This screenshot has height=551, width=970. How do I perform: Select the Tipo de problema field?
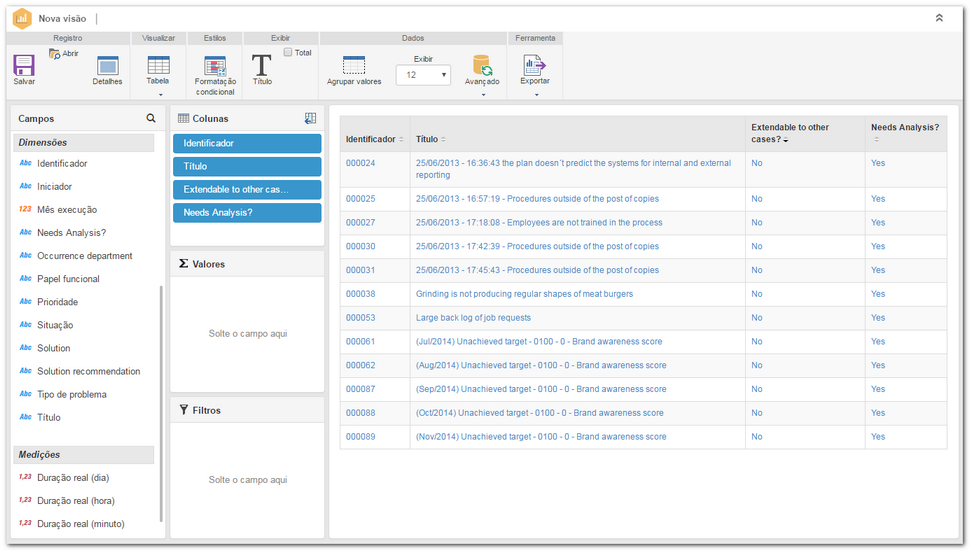point(72,395)
